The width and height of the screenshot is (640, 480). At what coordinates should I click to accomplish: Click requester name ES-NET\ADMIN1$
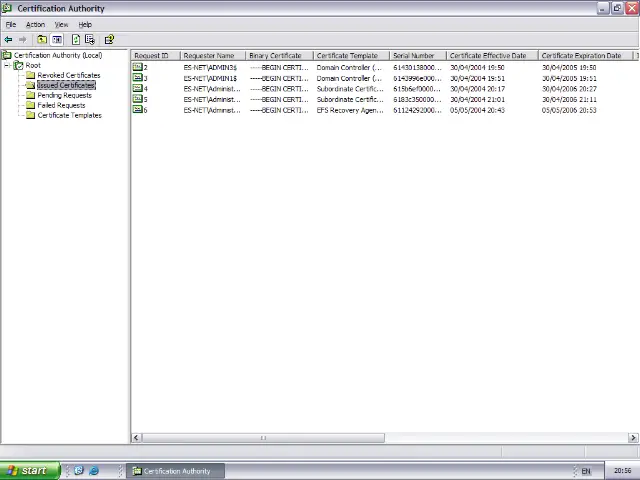click(x=210, y=78)
